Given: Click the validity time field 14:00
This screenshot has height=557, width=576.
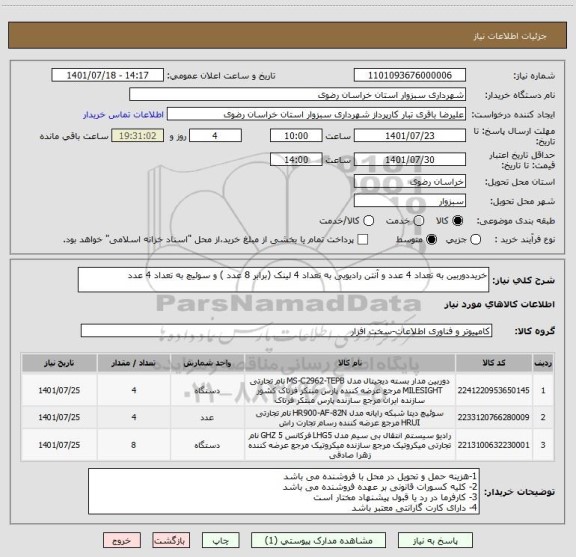Looking at the screenshot, I should tap(296, 159).
